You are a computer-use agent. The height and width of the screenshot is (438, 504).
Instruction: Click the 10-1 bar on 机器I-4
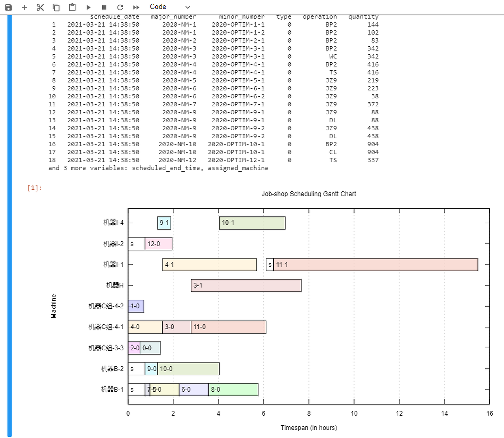(252, 223)
